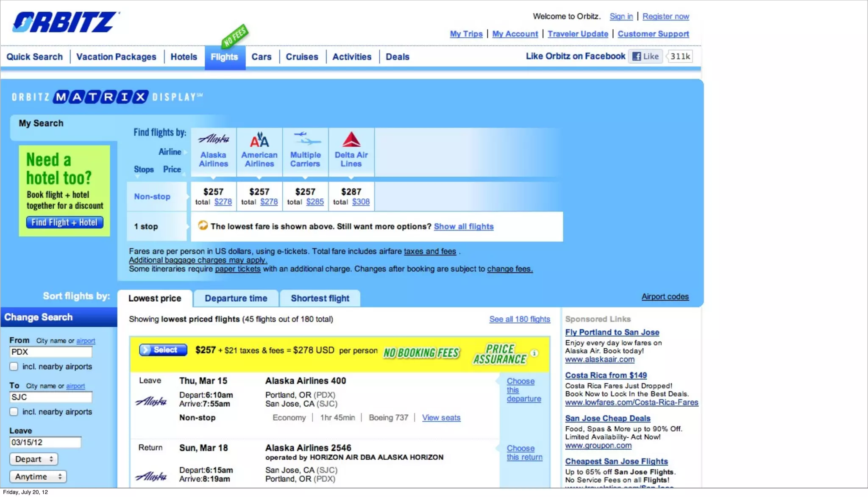Click the From city input field
This screenshot has width=868, height=497.
50,352
